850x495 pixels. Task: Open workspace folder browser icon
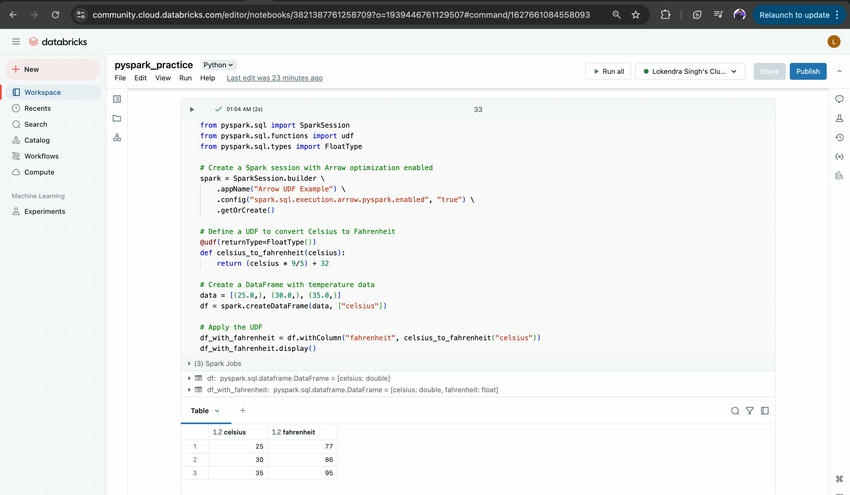[x=117, y=118]
